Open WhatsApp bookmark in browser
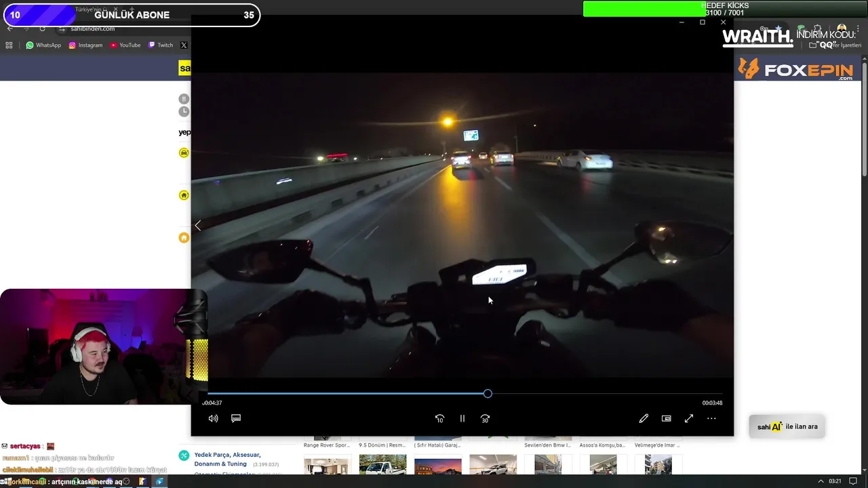Image resolution: width=868 pixels, height=488 pixels. (43, 45)
